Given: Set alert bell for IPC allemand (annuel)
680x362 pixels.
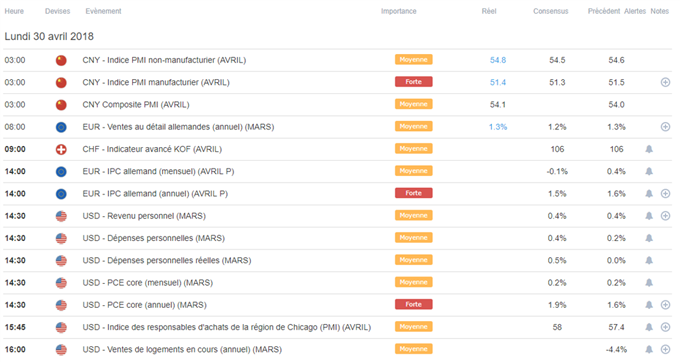Looking at the screenshot, I should click(x=649, y=194).
